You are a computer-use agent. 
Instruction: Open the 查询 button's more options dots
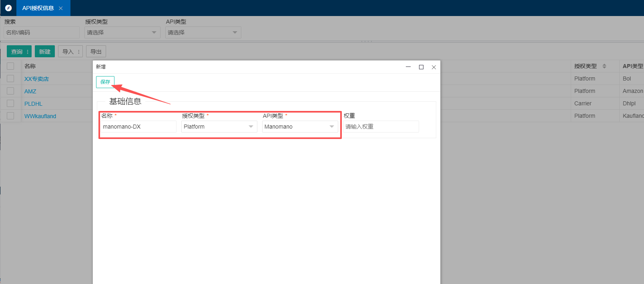pyautogui.click(x=28, y=52)
